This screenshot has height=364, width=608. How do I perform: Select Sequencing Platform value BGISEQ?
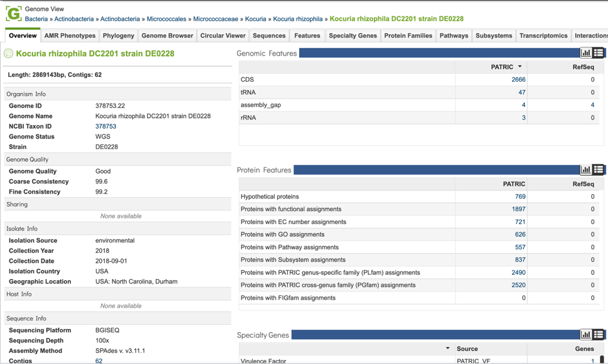pos(107,330)
